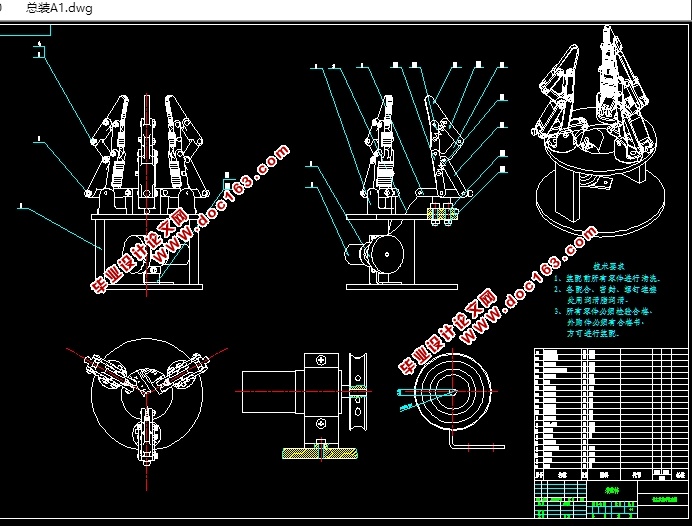The height and width of the screenshot is (526, 692).
Task: Click the 技术要求 heading text
Action: [609, 267]
